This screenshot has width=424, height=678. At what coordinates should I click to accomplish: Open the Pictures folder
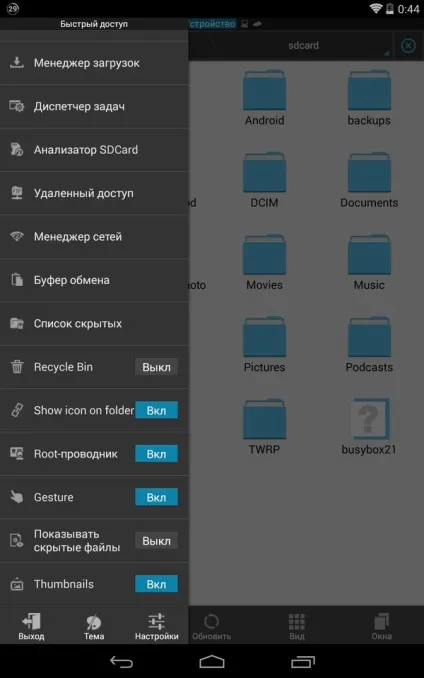point(265,344)
